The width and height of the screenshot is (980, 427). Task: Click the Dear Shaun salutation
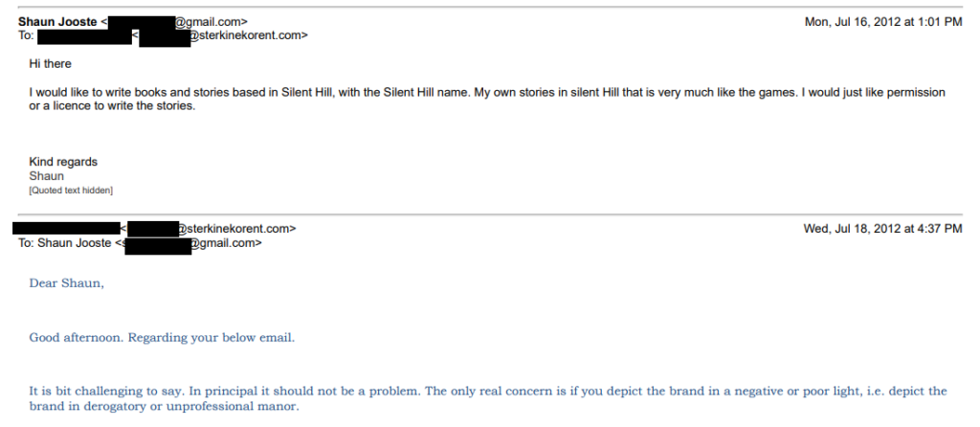[66, 283]
